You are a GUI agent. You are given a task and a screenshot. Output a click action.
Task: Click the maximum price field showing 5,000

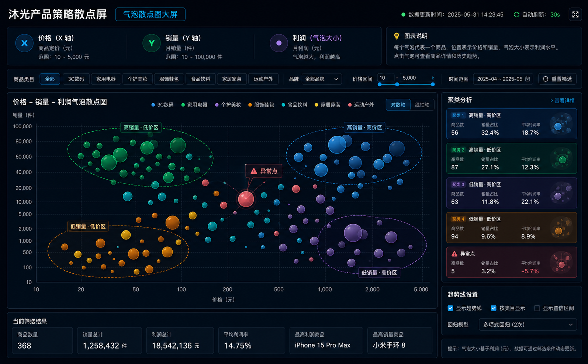(418, 78)
